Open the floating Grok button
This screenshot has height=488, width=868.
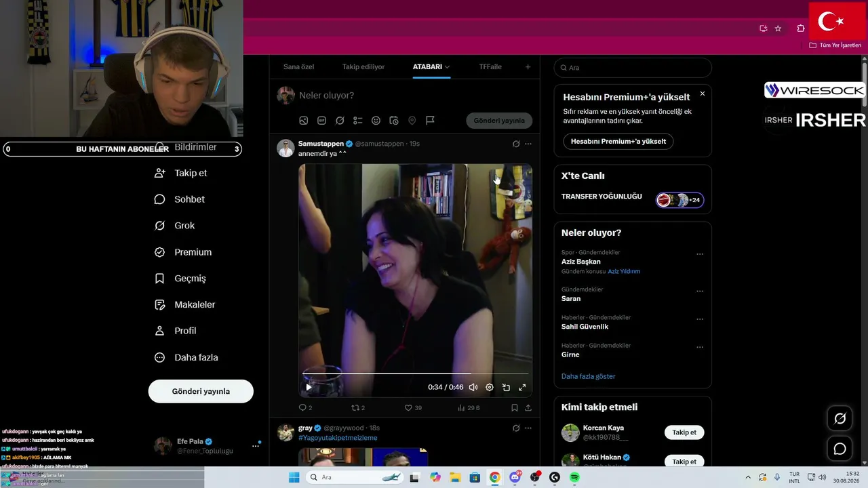pyautogui.click(x=840, y=419)
